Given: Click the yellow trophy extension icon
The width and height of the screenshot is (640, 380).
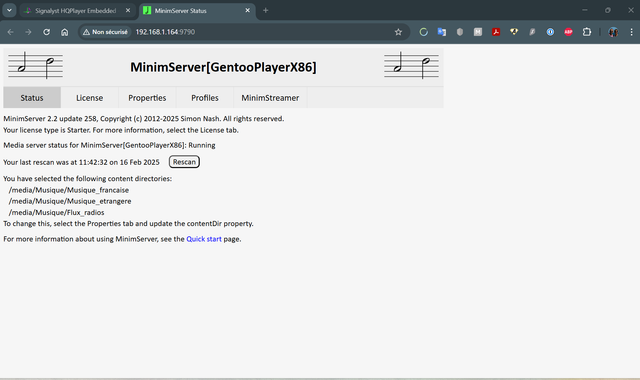Looking at the screenshot, I should [x=514, y=32].
